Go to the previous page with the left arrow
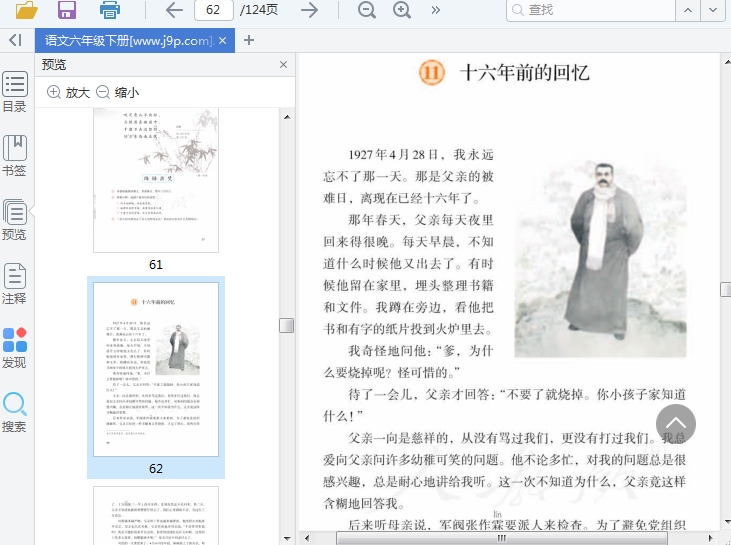Screen dimensions: 731x545 pos(174,10)
